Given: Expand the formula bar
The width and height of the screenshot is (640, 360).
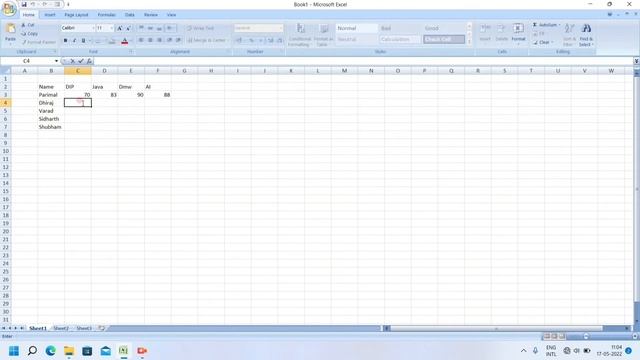Looking at the screenshot, I should coord(636,61).
